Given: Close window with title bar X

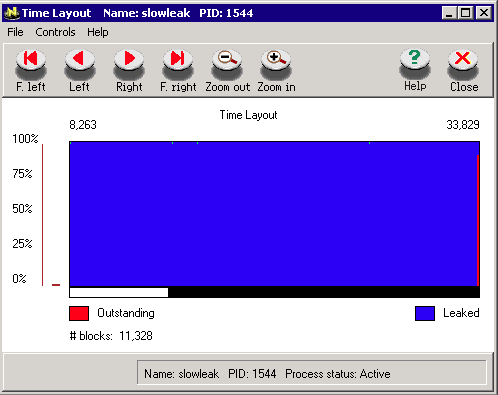Looking at the screenshot, I should pos(483,13).
